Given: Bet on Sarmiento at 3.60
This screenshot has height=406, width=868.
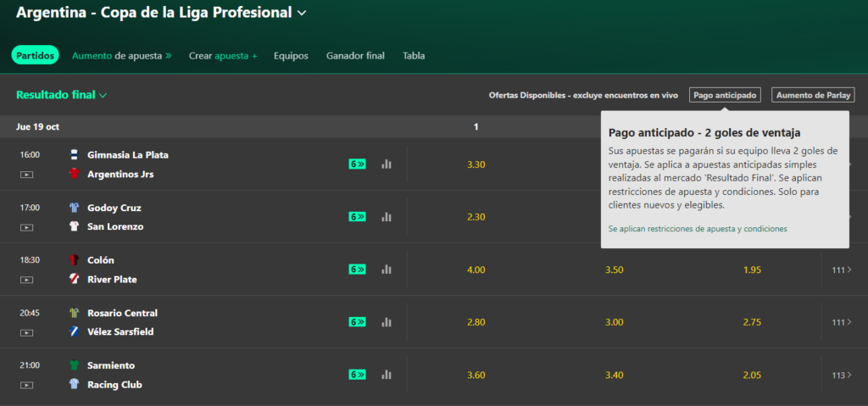Looking at the screenshot, I should [476, 375].
